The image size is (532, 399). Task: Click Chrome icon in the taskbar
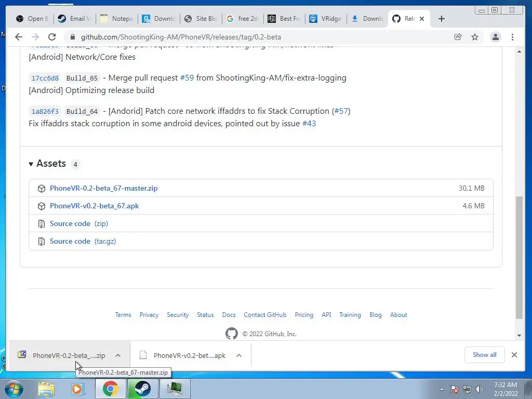coord(110,389)
